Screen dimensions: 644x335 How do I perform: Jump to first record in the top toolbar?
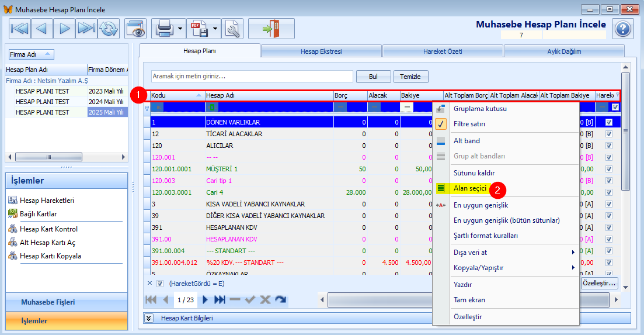click(x=20, y=28)
